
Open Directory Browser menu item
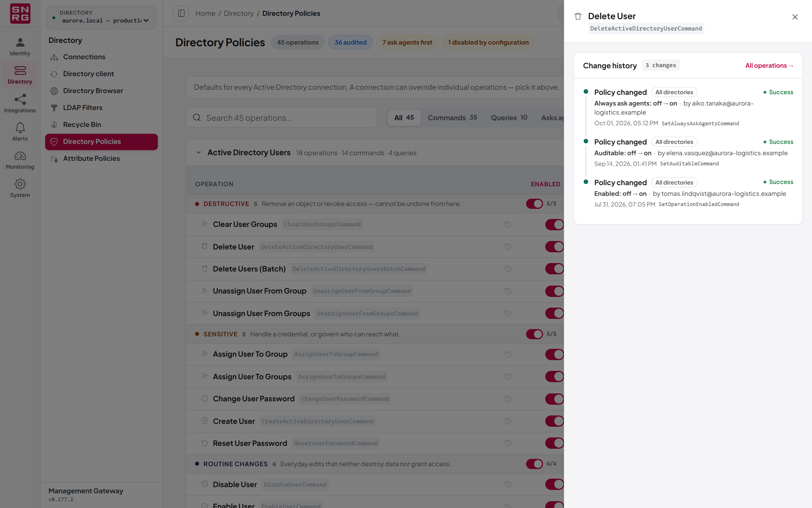tap(101, 91)
